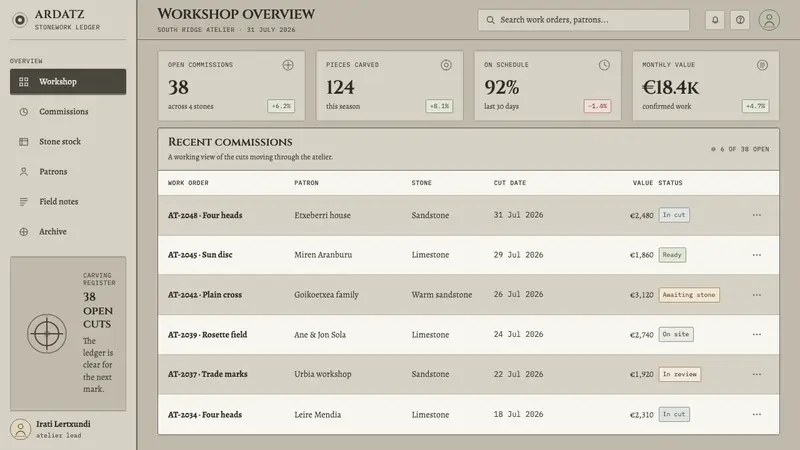Go to Stone stock section
This screenshot has width=800, height=450.
pyautogui.click(x=68, y=142)
